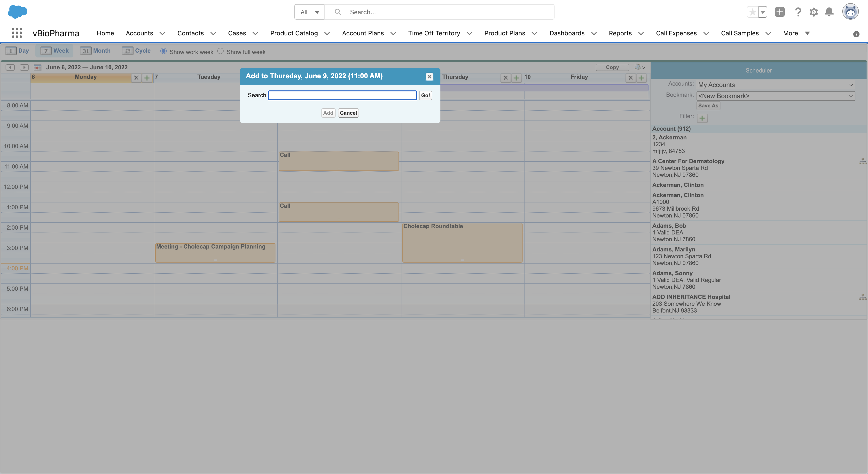Viewport: 868px width, 474px height.
Task: Click Cancel in the dialog
Action: 348,113
